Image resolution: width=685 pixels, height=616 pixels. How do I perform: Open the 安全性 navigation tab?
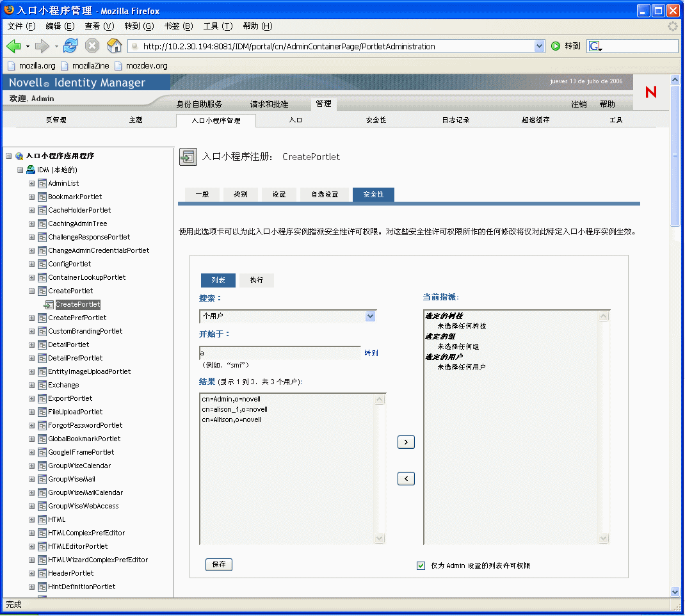coord(376,120)
